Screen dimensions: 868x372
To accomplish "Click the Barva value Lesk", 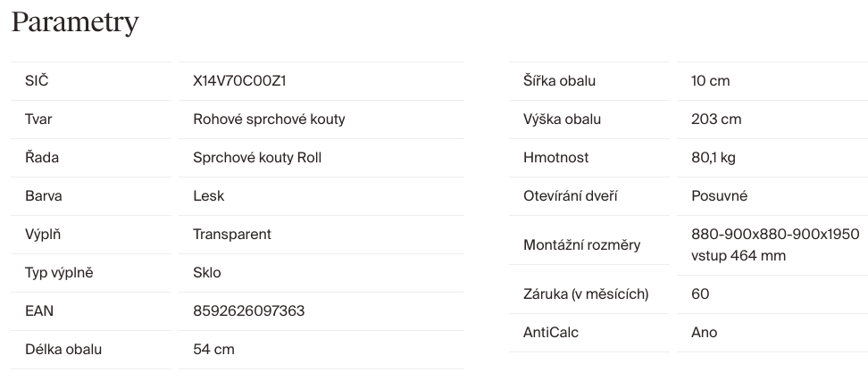I will click(208, 196).
